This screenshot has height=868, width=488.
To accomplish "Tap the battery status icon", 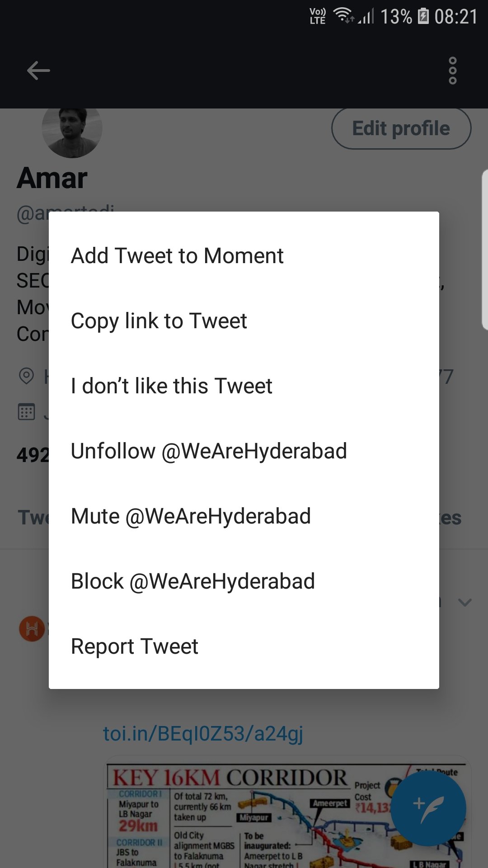I will [423, 16].
